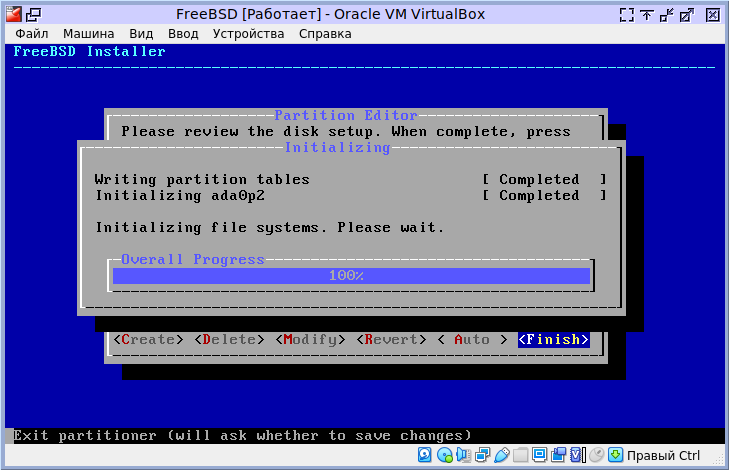Click the video capture status icon
Image resolution: width=729 pixels, height=470 pixels.
click(x=558, y=455)
